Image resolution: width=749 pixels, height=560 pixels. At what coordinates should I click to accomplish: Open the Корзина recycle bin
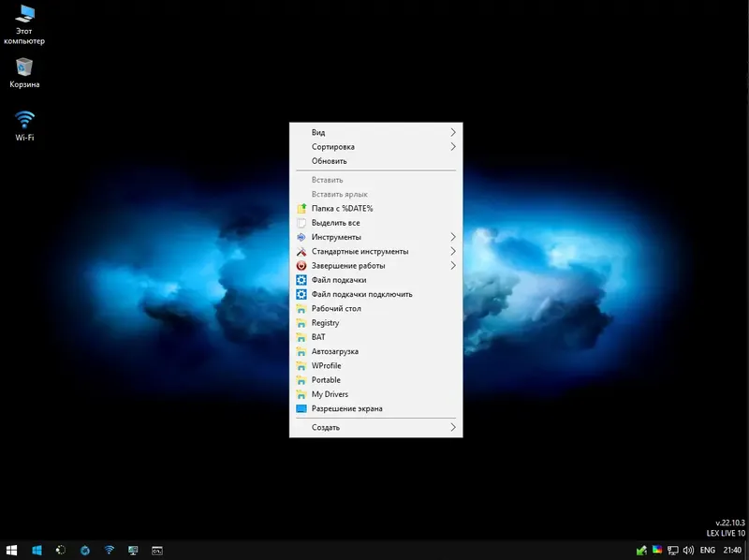(x=23, y=75)
